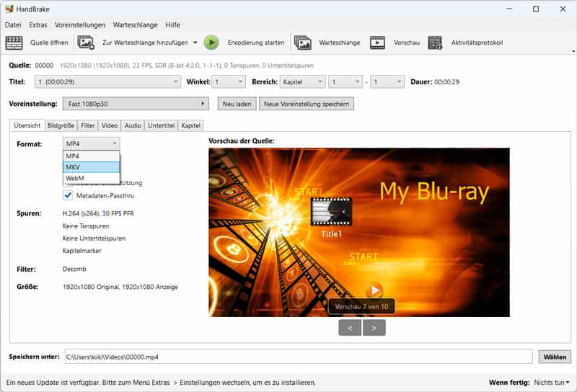Minimize the HandBrake window
This screenshot has height=392, width=577.
point(509,9)
